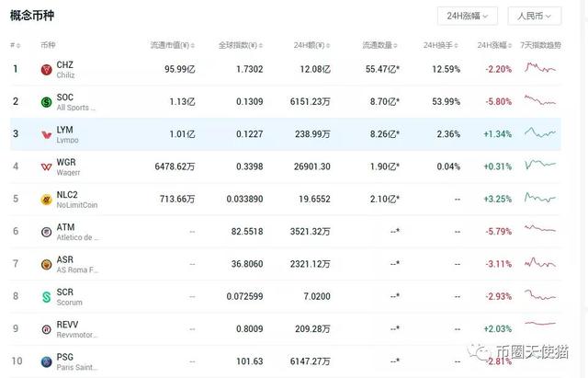Select SOC 24H change -5.80%

[498, 102]
